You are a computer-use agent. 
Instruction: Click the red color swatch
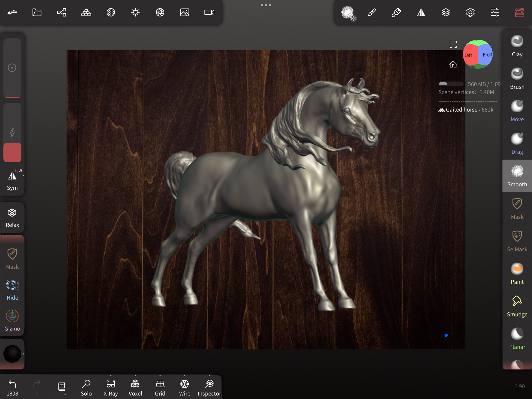coord(12,152)
